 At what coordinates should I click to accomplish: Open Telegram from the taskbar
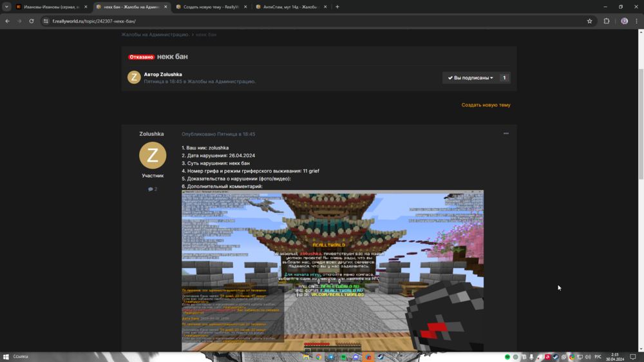click(331, 357)
